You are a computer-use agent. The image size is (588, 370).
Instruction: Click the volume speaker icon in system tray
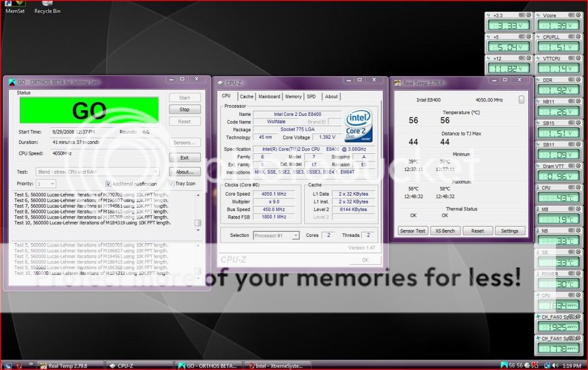[x=555, y=365]
